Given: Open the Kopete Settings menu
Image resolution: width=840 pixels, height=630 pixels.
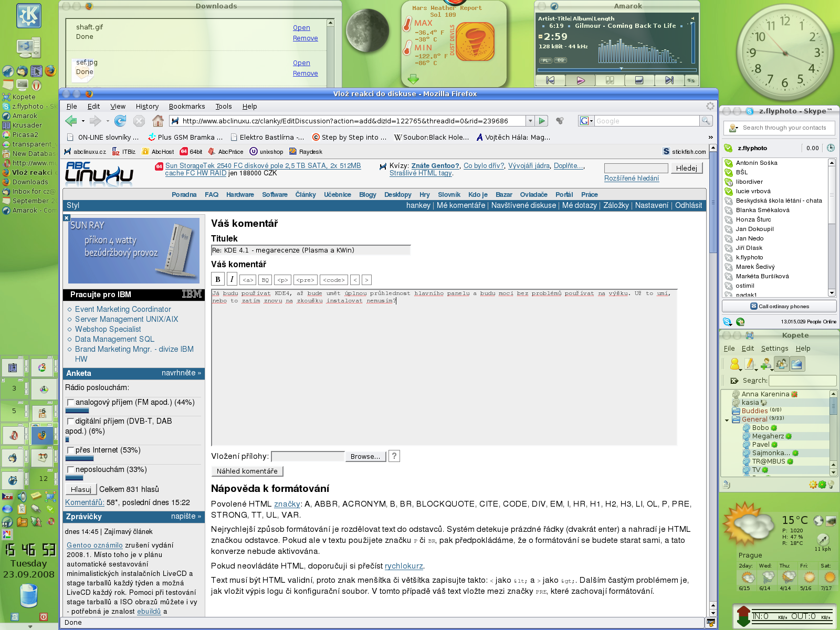Looking at the screenshot, I should click(774, 349).
